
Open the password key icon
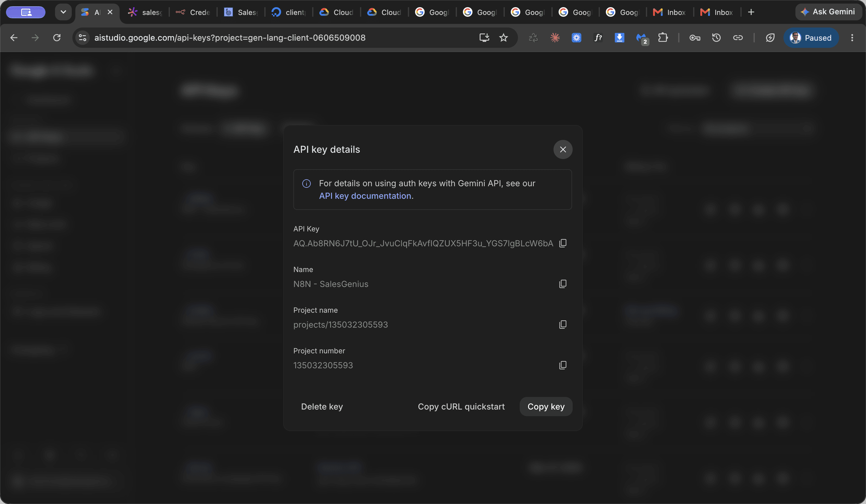(x=695, y=38)
